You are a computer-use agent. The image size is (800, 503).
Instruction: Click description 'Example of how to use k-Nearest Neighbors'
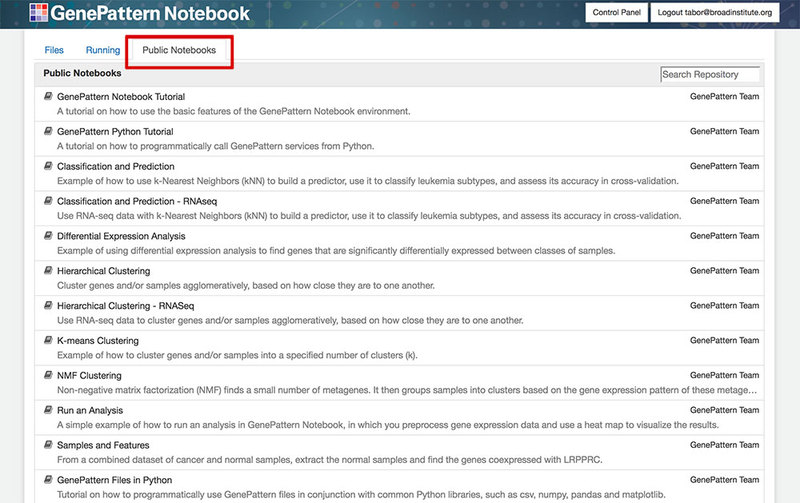click(368, 181)
